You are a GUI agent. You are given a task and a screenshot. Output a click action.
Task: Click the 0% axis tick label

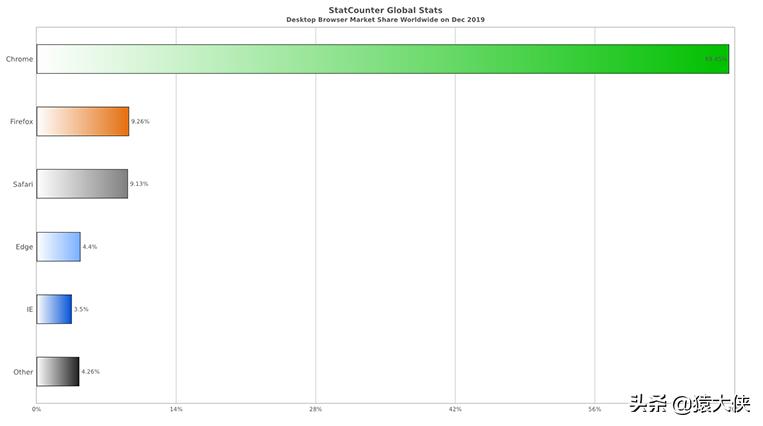[36, 409]
